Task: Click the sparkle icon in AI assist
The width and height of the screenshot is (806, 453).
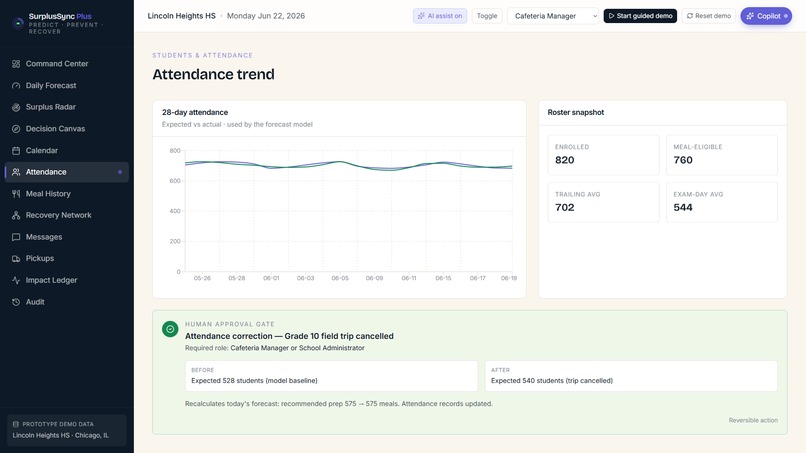Action: (x=421, y=16)
